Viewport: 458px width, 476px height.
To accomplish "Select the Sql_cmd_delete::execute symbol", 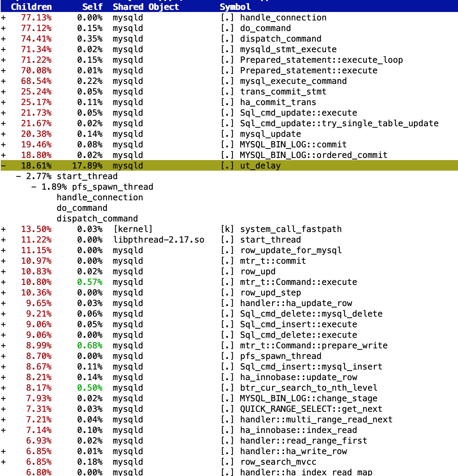I will point(299,335).
